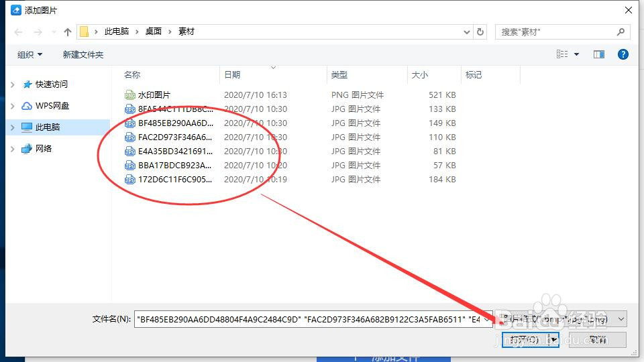Sort by the 大小 column header
The height and width of the screenshot is (362, 644).
420,74
